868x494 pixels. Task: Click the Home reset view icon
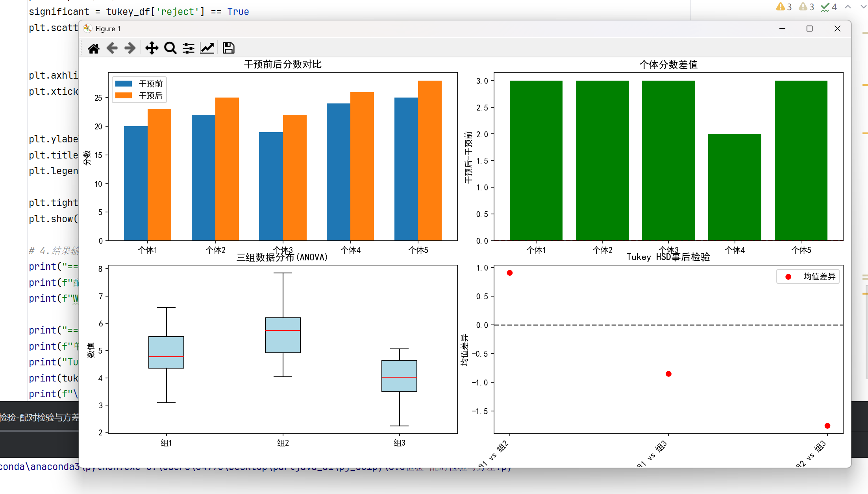pyautogui.click(x=94, y=48)
